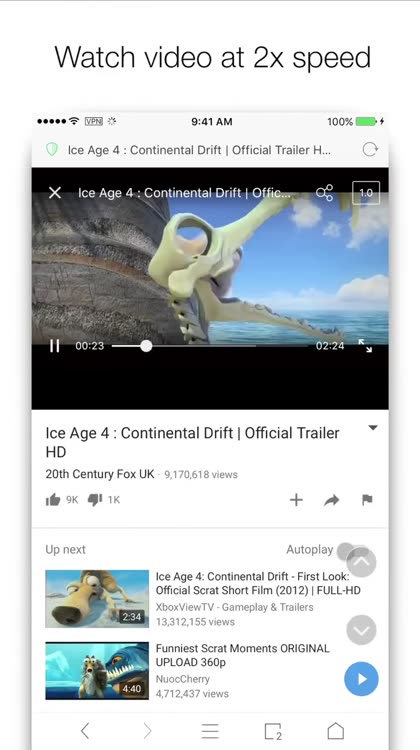Expand video description with triangle arrow
This screenshot has height=750, width=420.
click(x=373, y=428)
